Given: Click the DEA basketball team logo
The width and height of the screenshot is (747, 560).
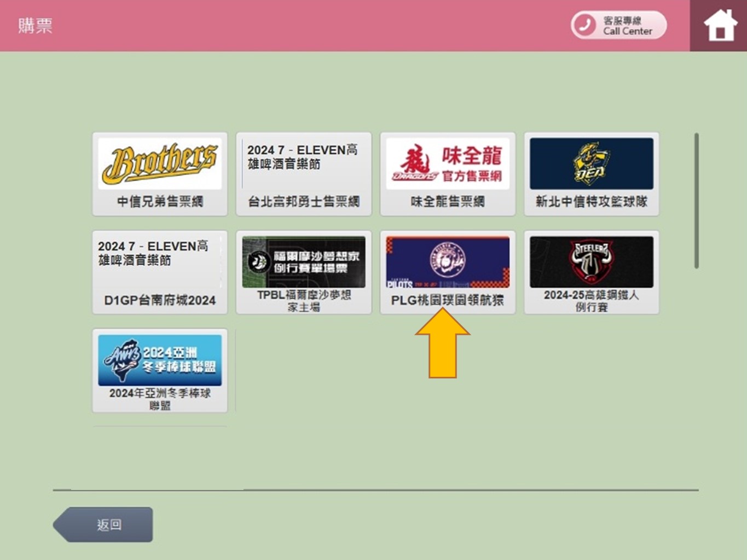Looking at the screenshot, I should (592, 164).
